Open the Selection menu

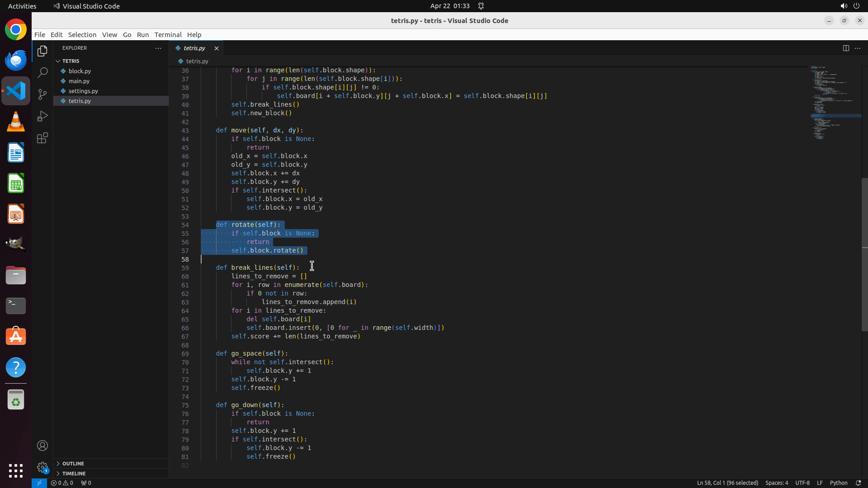pyautogui.click(x=82, y=35)
